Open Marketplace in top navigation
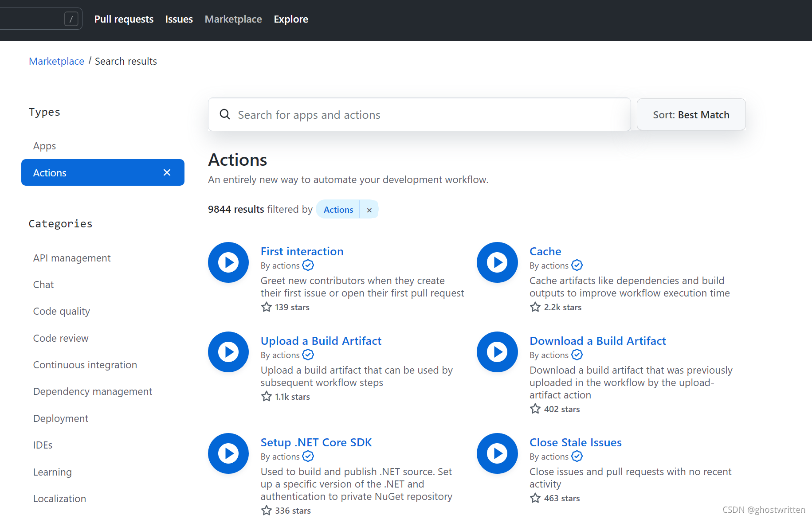This screenshot has height=519, width=812. (233, 19)
